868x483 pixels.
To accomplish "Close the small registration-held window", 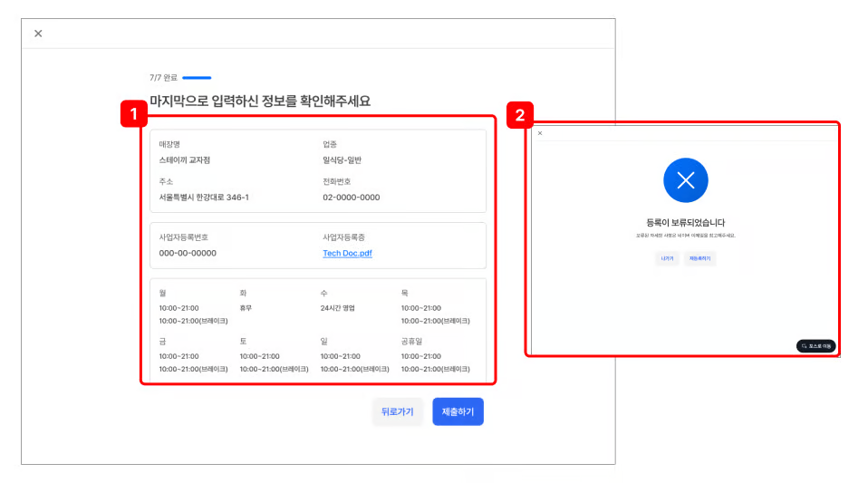I will 540,133.
